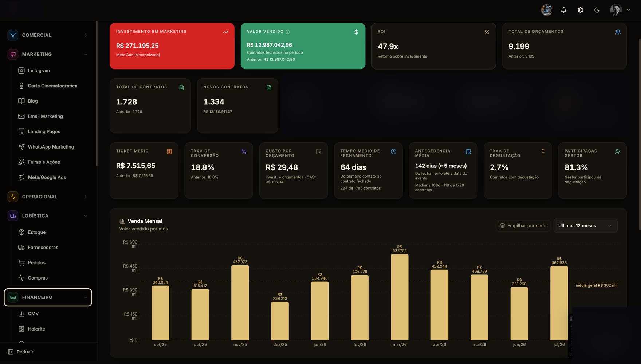
Task: Open WhatsApp Marketing item
Action: [51, 147]
